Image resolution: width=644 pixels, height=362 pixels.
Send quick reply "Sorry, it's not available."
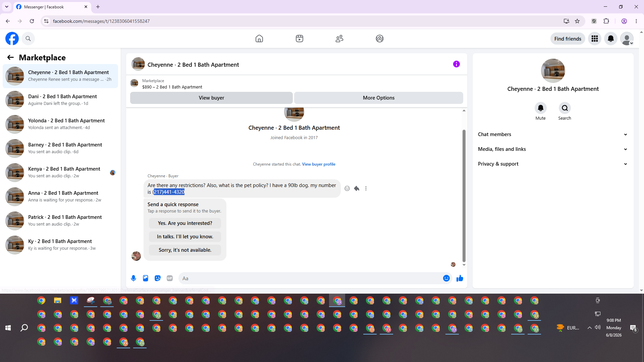click(x=185, y=250)
